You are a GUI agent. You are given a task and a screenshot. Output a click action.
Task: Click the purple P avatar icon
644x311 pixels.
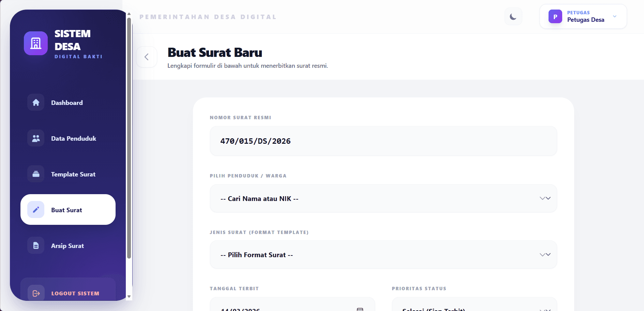click(x=555, y=17)
